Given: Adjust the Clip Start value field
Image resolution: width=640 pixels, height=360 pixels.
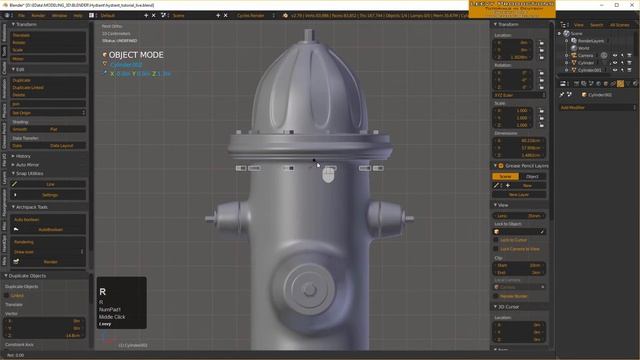Looking at the screenshot, I should click(x=519, y=265).
